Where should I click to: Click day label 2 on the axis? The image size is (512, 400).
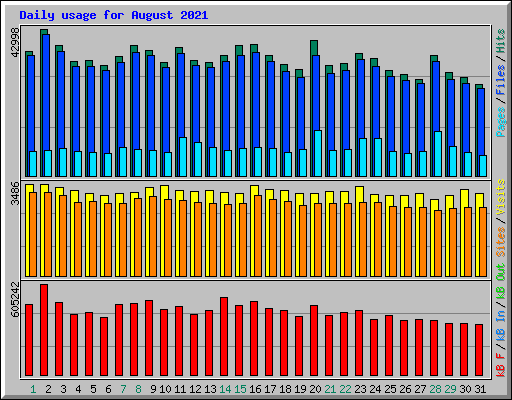click(48, 389)
